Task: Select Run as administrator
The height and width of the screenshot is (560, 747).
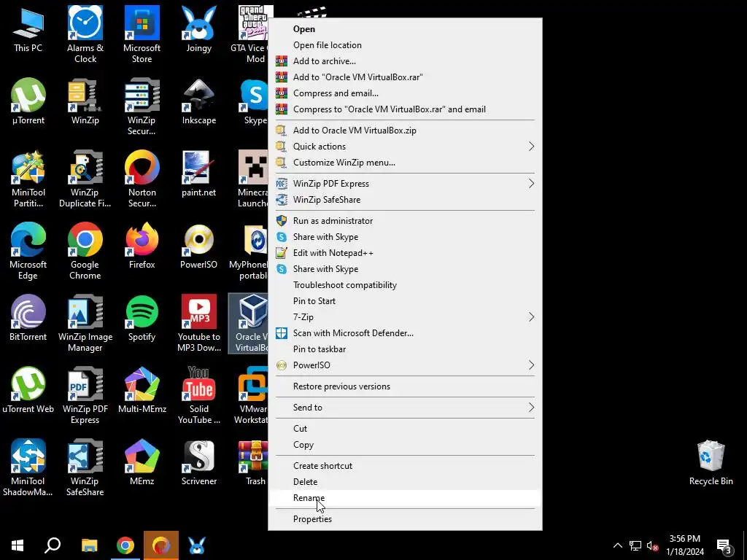Action: (405, 221)
